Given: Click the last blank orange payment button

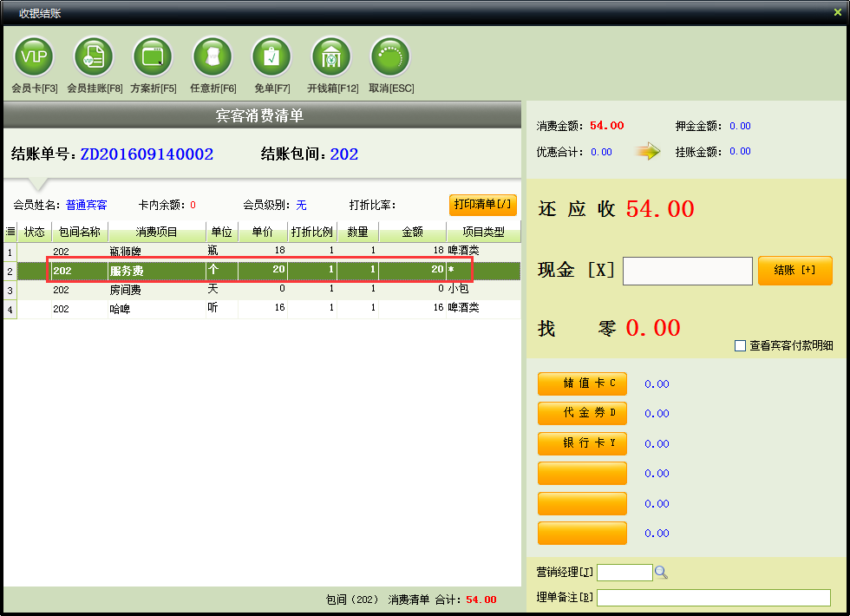Looking at the screenshot, I should (x=582, y=533).
